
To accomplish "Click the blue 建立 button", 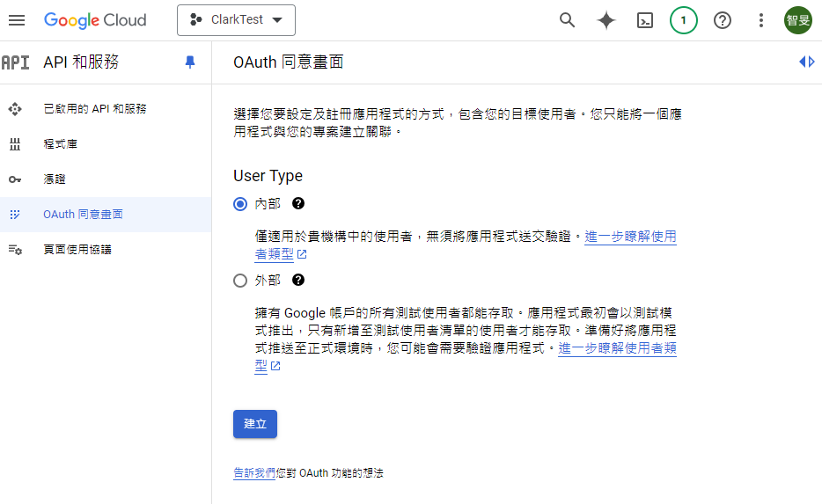I will 255,423.
